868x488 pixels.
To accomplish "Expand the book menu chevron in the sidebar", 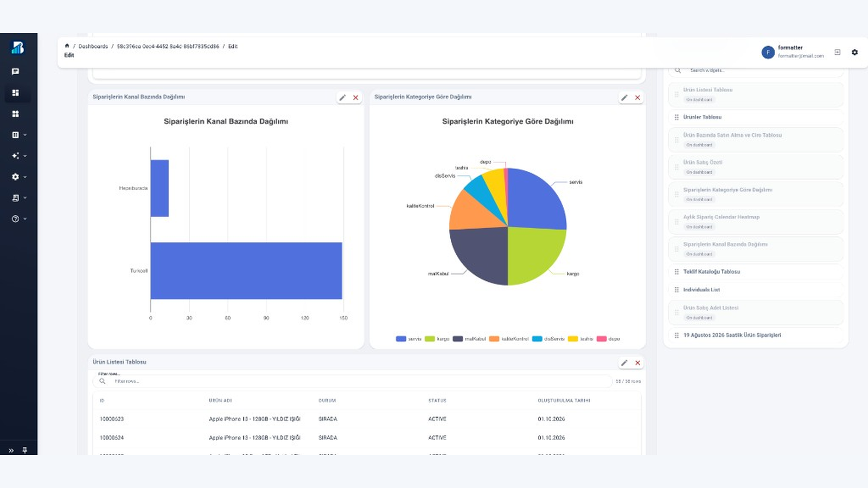I will (25, 198).
